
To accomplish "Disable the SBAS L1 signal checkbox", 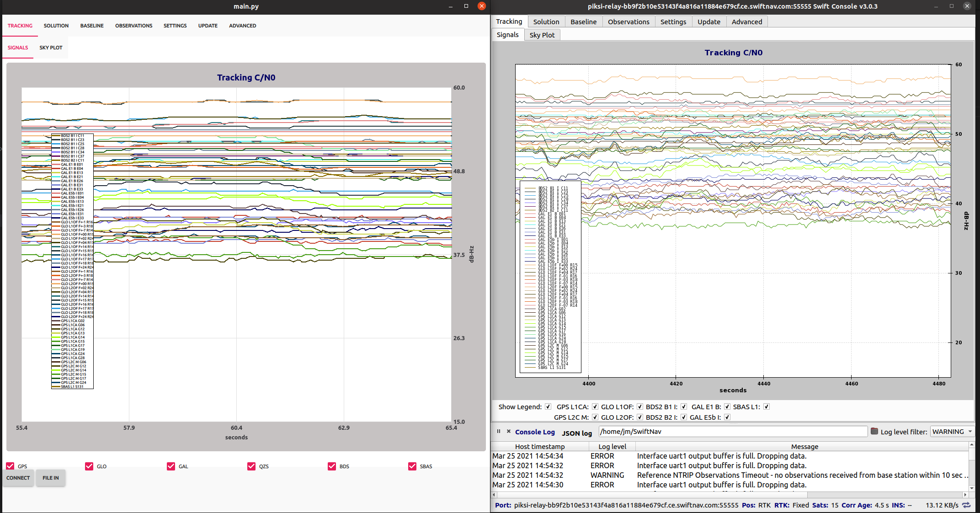I will point(767,406).
